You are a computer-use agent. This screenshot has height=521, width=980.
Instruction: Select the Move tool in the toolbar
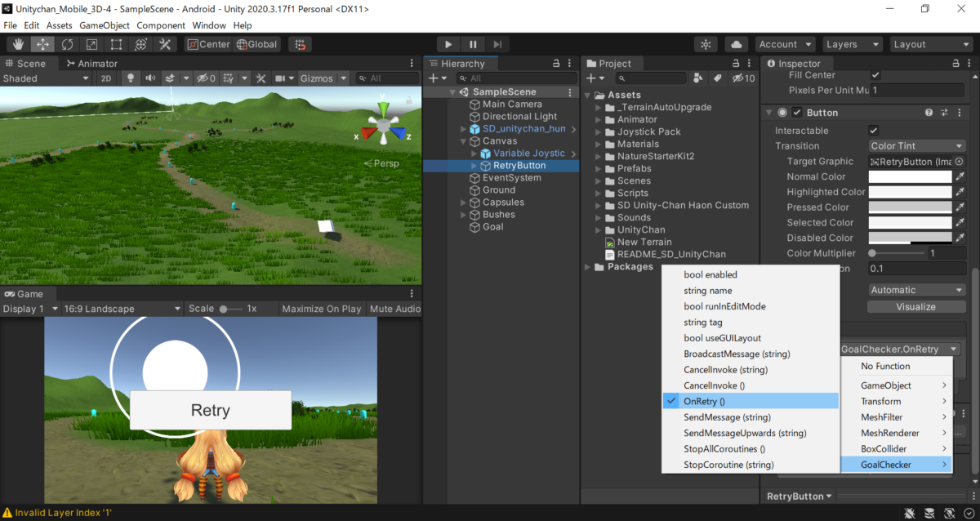pyautogui.click(x=43, y=44)
